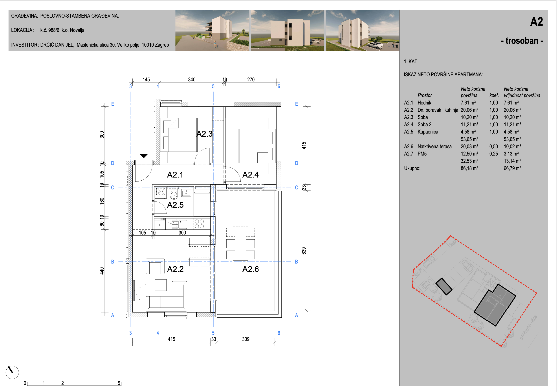
Task: Click the L-shaped sofa in the living room
Action: 167,297
